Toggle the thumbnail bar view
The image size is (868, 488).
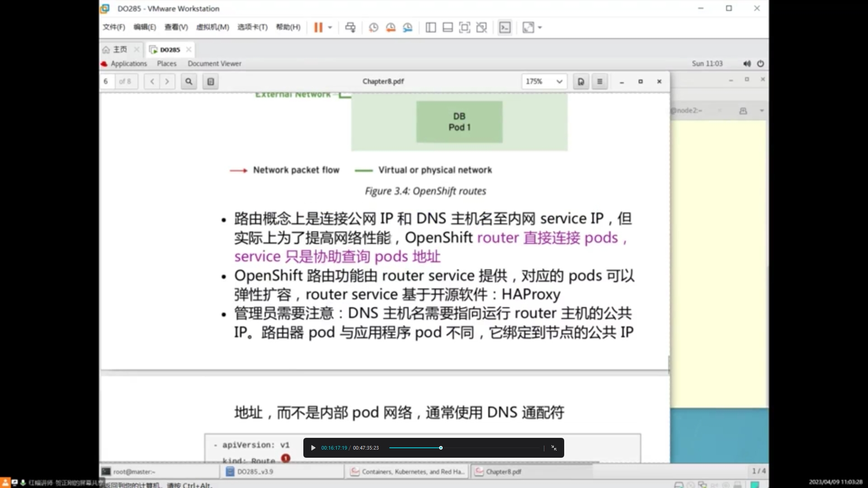448,28
